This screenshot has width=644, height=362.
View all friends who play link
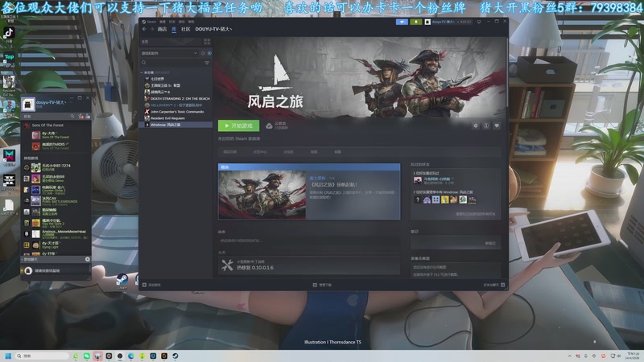[475, 214]
